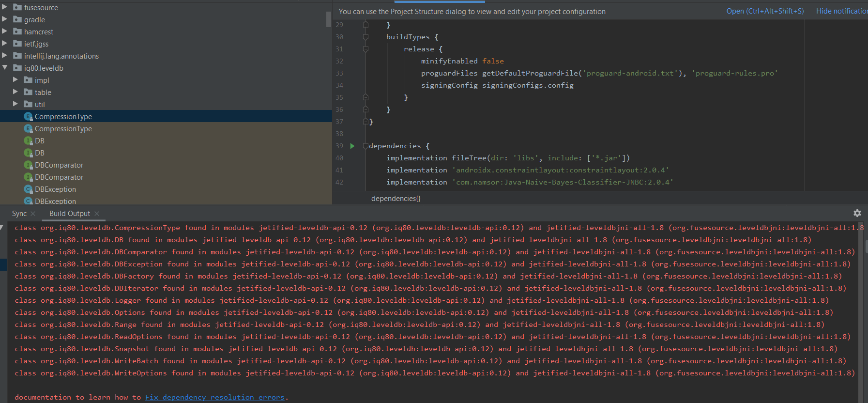The height and width of the screenshot is (403, 868).
Task: Collapse the iq80.leveldb package node
Action: click(x=5, y=67)
